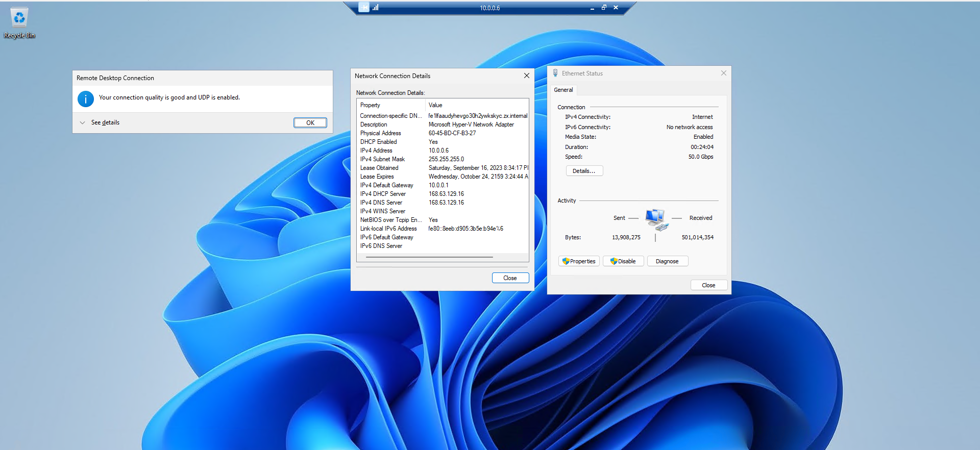This screenshot has height=450, width=980.
Task: Click the Close button in Network Connection Details
Action: click(x=510, y=278)
